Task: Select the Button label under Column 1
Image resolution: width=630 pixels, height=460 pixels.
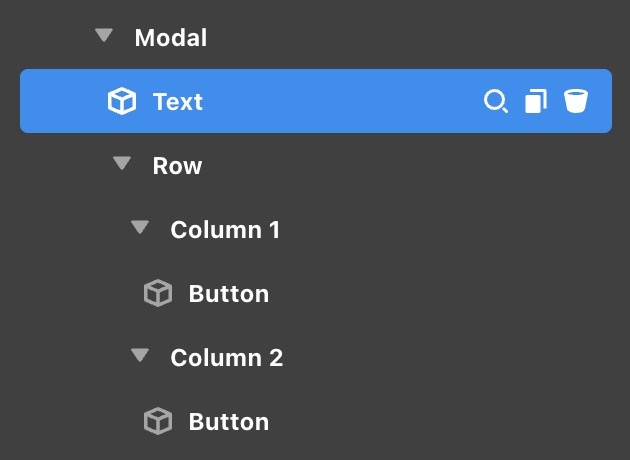Action: [x=228, y=294]
